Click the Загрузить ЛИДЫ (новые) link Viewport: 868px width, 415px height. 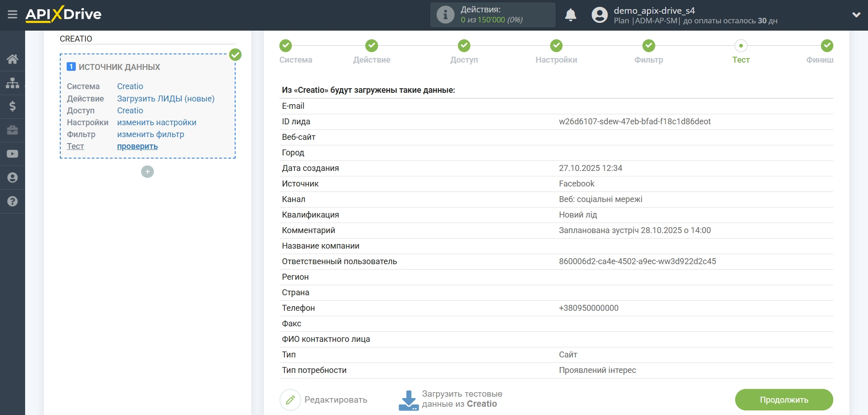[166, 99]
